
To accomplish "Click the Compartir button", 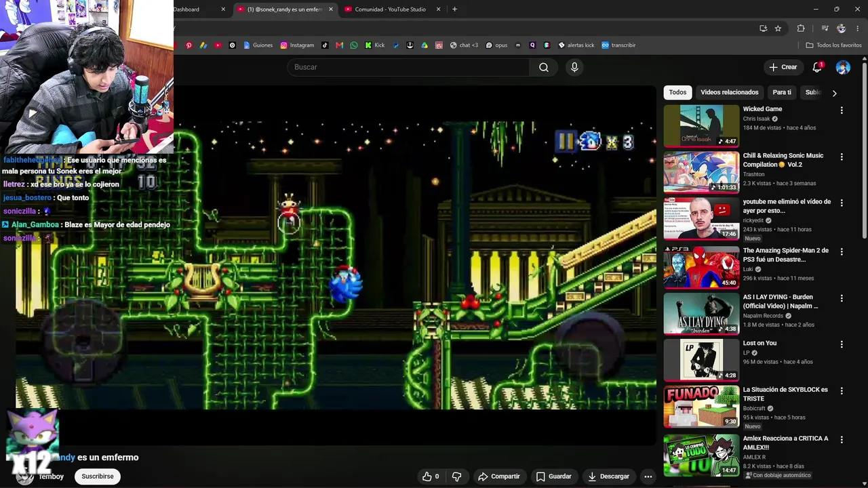I will 499,476.
